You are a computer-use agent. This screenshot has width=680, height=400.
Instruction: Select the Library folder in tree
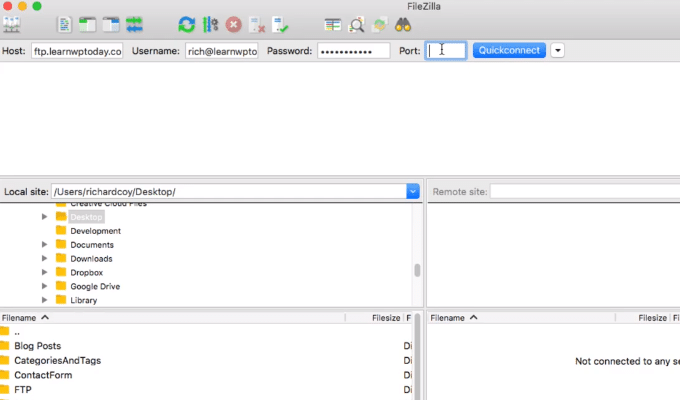point(84,300)
